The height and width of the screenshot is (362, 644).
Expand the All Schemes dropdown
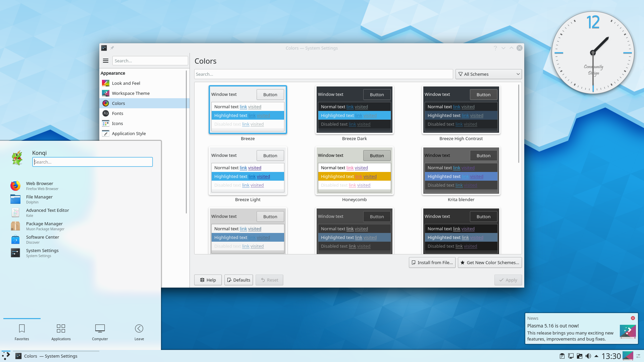489,74
